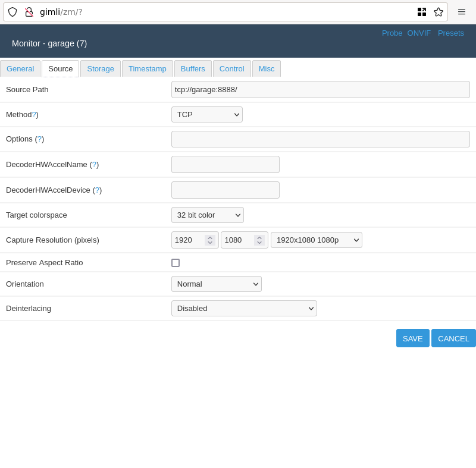This screenshot has width=476, height=468.
Task: Open the Target colorspace dropdown
Action: [x=208, y=215]
